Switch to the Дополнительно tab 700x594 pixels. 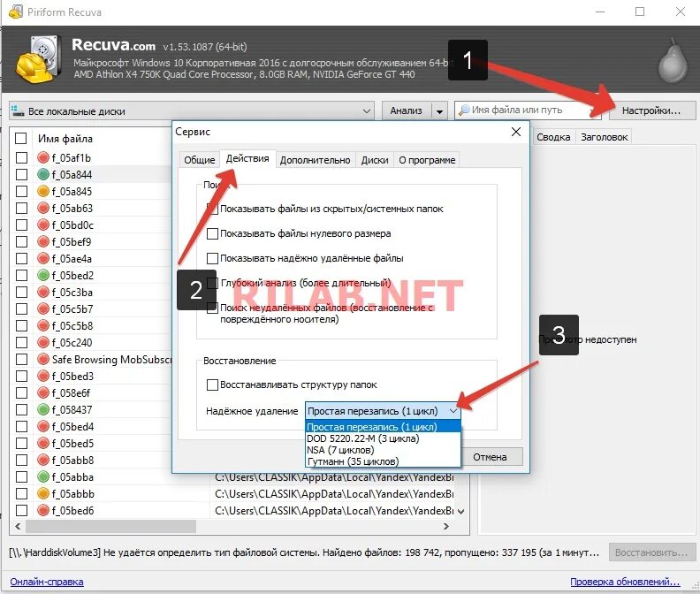[315, 160]
